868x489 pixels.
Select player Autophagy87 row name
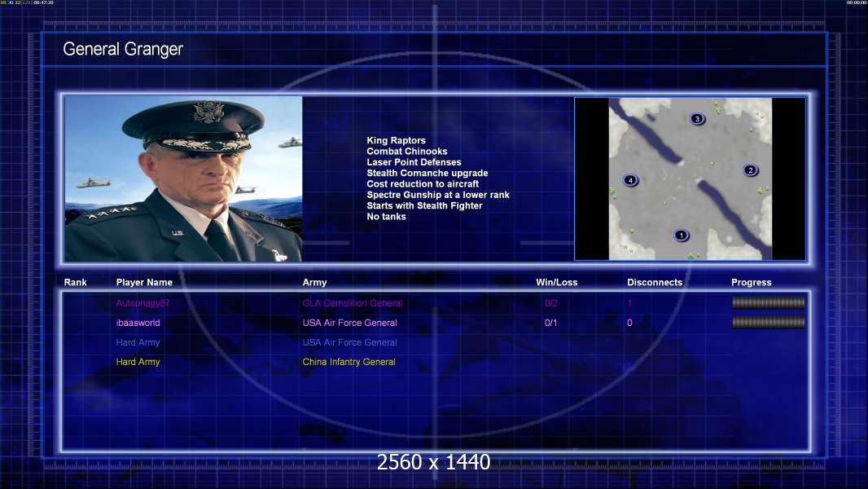coord(142,303)
